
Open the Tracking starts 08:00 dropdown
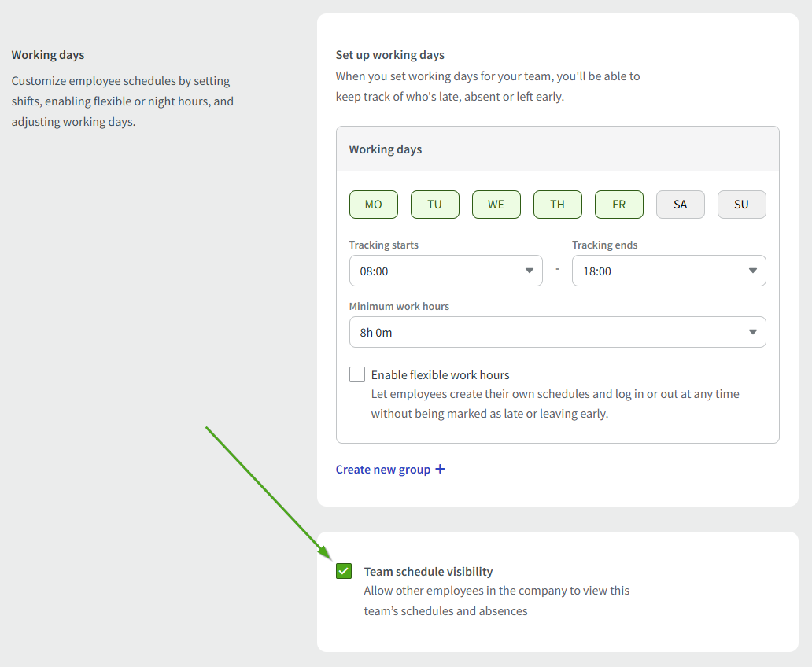[445, 271]
